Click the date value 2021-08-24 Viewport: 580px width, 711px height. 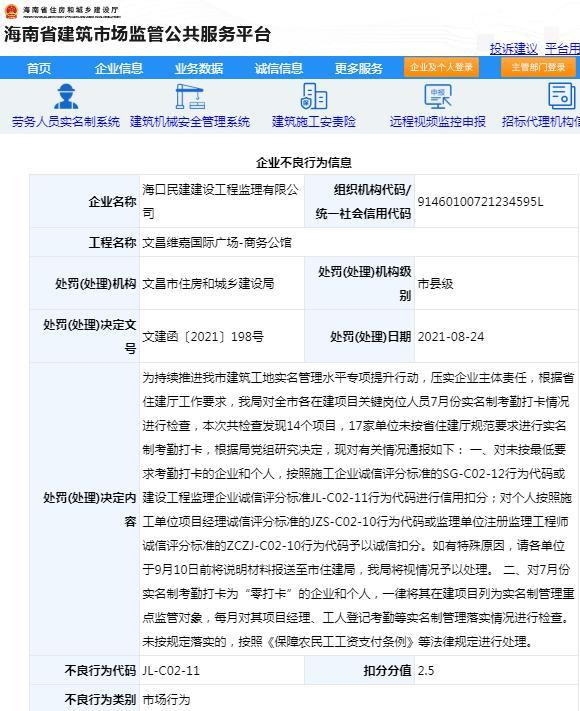click(451, 336)
